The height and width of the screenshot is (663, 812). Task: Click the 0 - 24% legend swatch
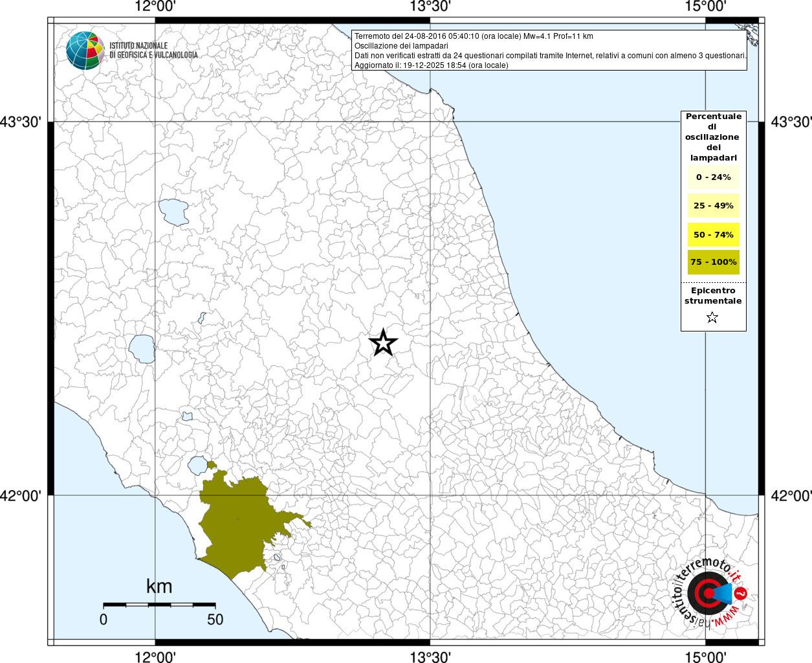[x=713, y=177]
